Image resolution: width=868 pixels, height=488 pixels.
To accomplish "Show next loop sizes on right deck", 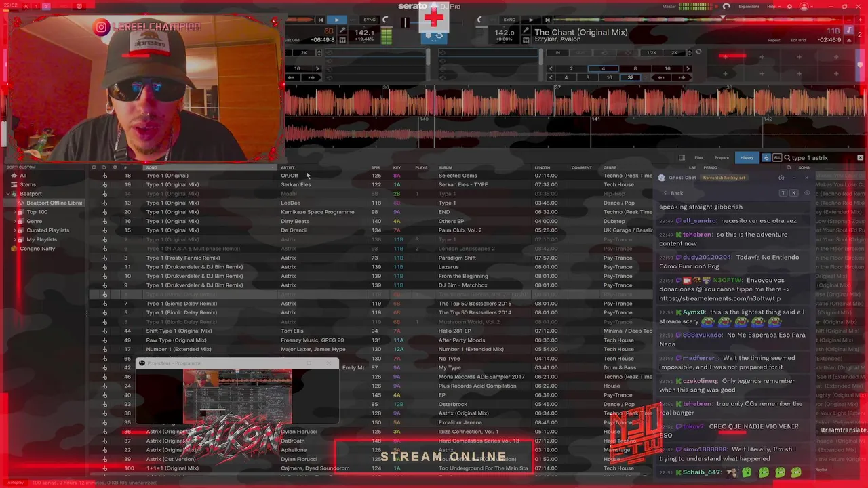I will tap(688, 68).
